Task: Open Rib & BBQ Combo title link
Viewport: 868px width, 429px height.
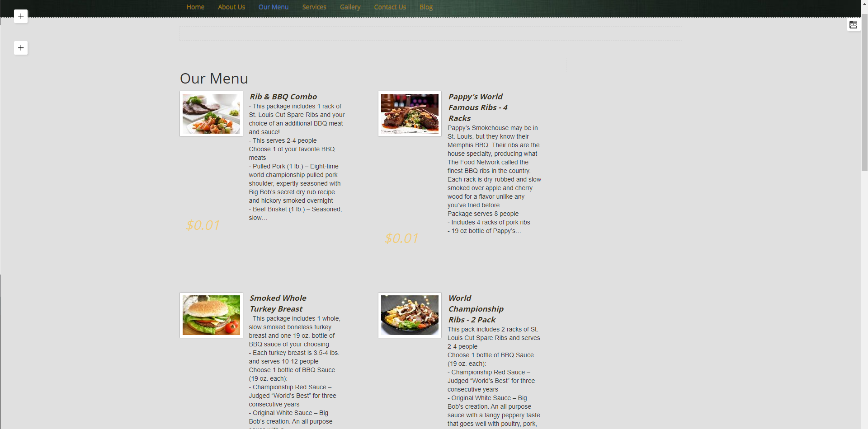Action: click(x=283, y=97)
